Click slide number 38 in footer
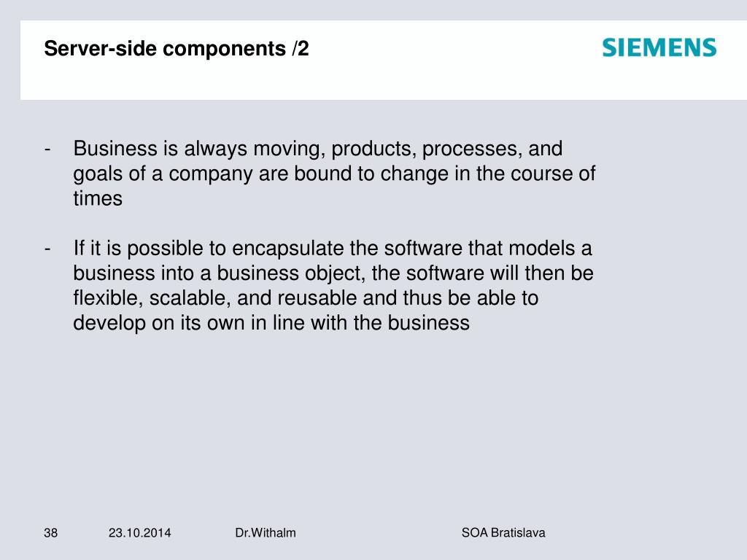The image size is (747, 560). 50,533
